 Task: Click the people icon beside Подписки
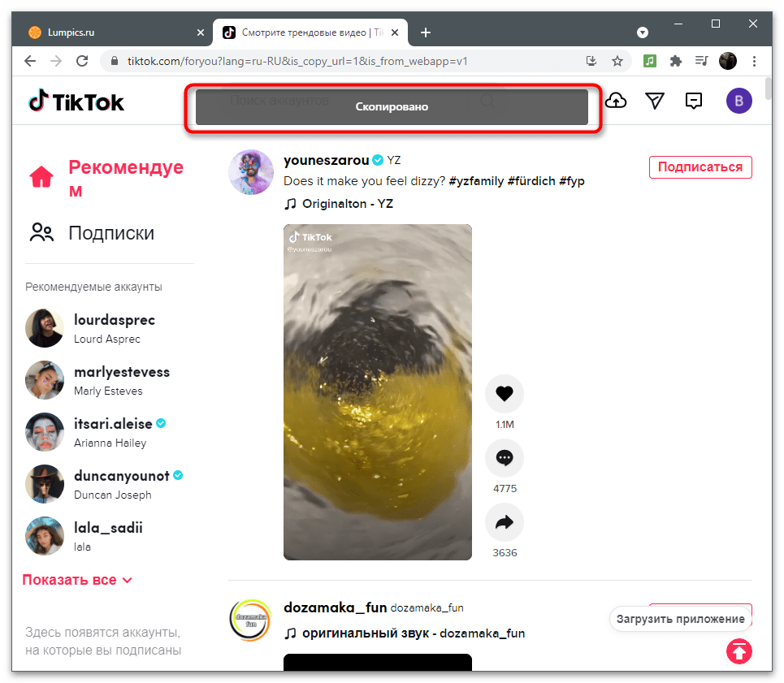41,232
